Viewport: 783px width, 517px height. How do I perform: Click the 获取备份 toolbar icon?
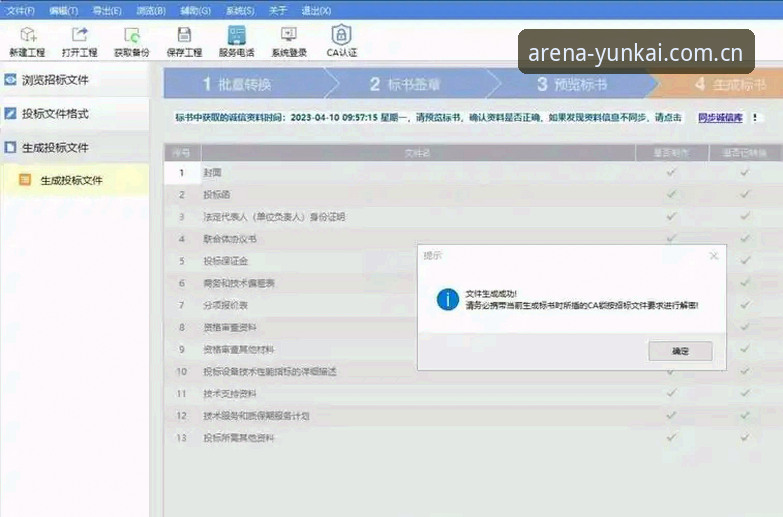click(x=132, y=42)
